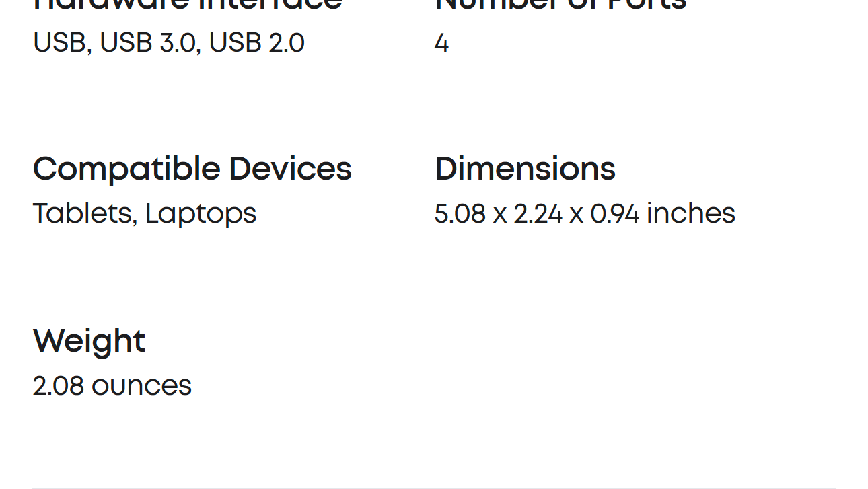Click the partially visible Hardware Interface heading
The image size is (868, 489).
pyautogui.click(x=188, y=5)
